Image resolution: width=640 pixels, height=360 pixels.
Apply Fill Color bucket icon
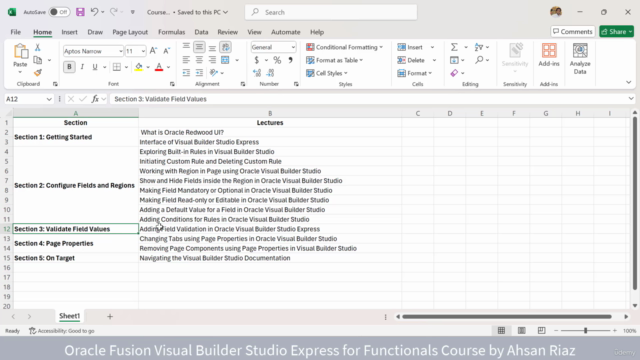(x=139, y=67)
